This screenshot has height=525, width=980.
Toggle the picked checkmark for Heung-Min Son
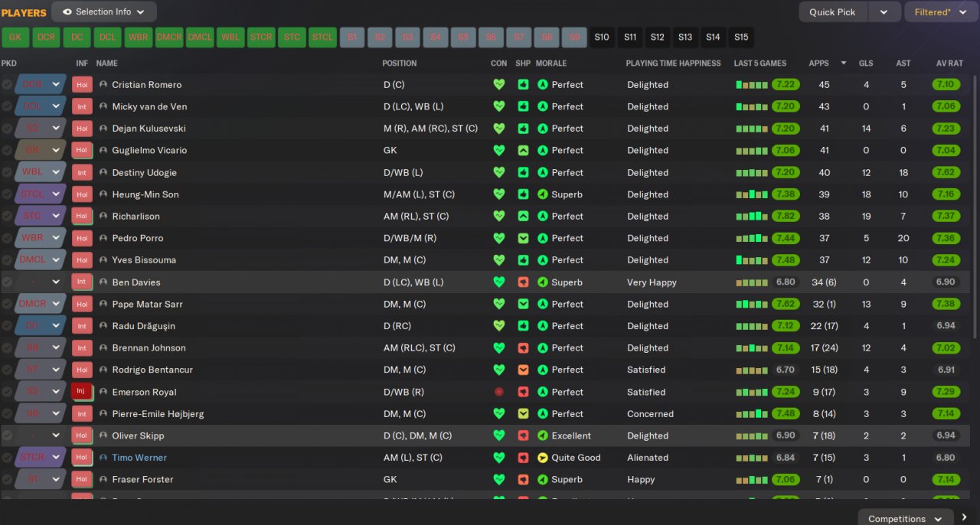pos(7,194)
